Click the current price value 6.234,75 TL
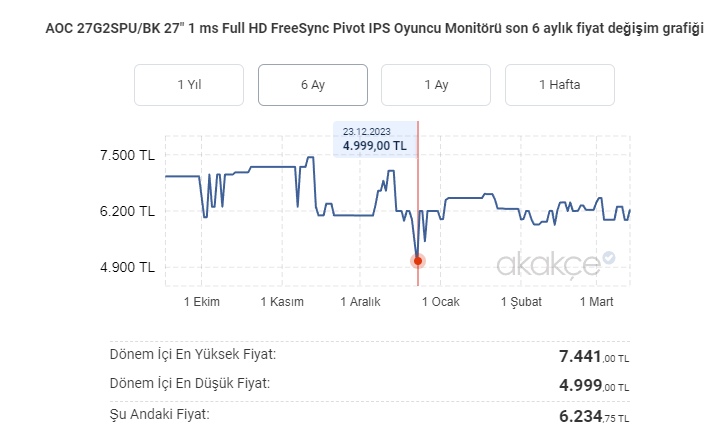Viewport: 728px width, 443px height. (594, 415)
